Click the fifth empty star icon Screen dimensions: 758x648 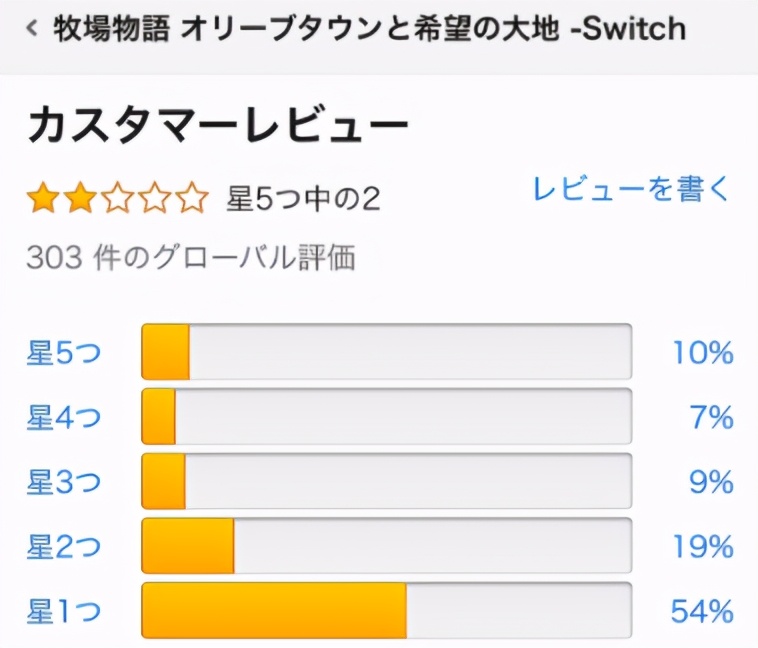190,199
